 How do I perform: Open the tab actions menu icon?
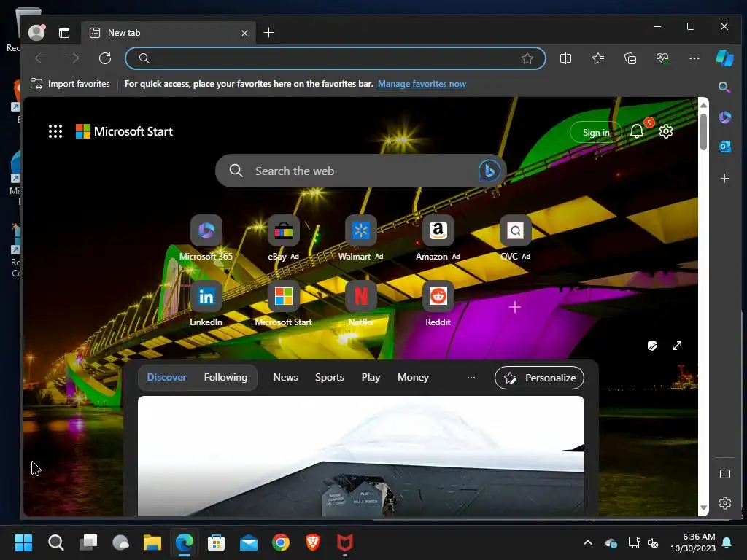coord(64,33)
